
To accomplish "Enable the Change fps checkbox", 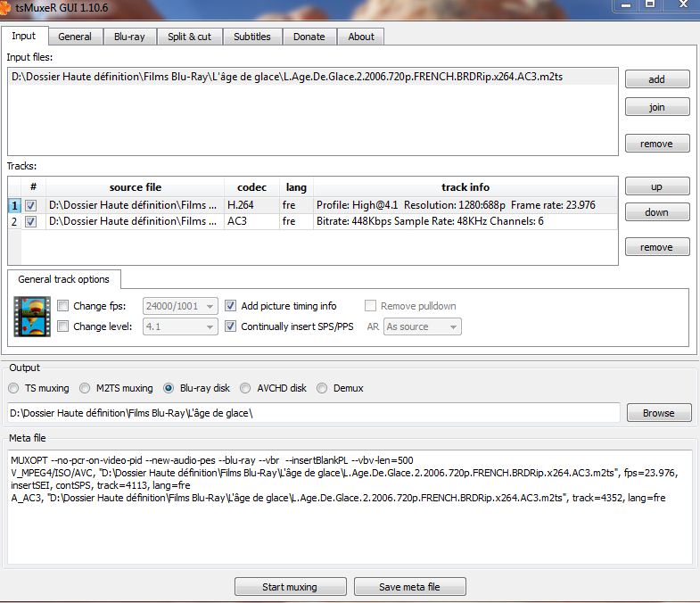I will pyautogui.click(x=63, y=306).
